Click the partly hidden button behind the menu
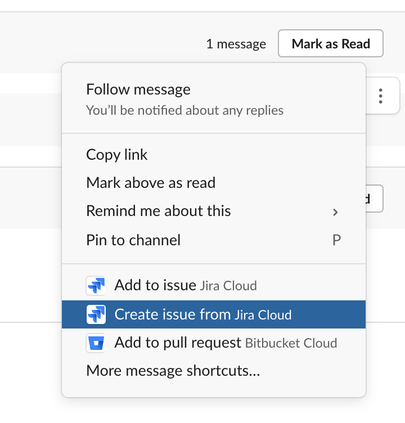Screen dimensions: 405x423 (x=375, y=199)
